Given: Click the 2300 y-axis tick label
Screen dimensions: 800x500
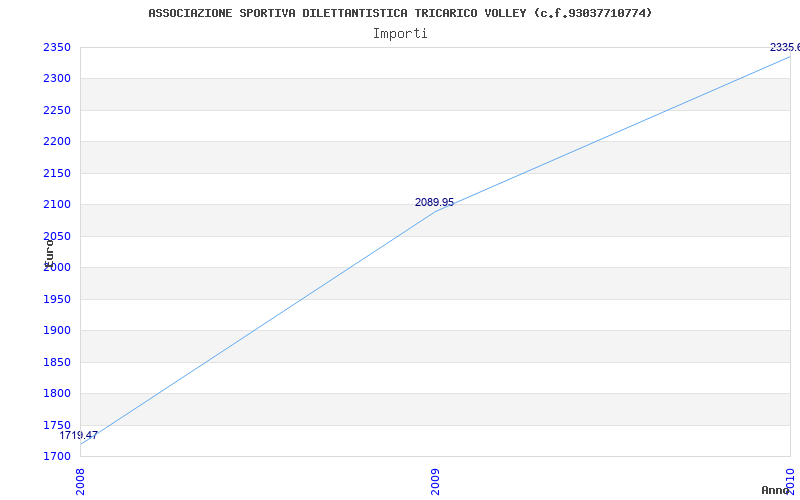Looking at the screenshot, I should pos(57,79).
